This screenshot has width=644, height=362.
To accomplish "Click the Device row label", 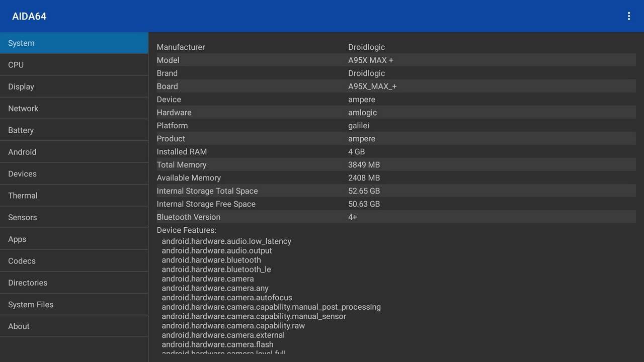I will 169,100.
